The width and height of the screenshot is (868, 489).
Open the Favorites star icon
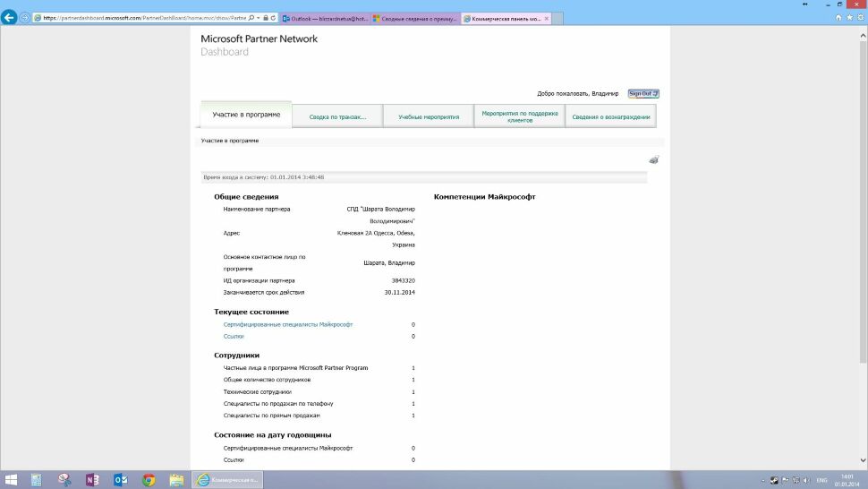click(848, 17)
